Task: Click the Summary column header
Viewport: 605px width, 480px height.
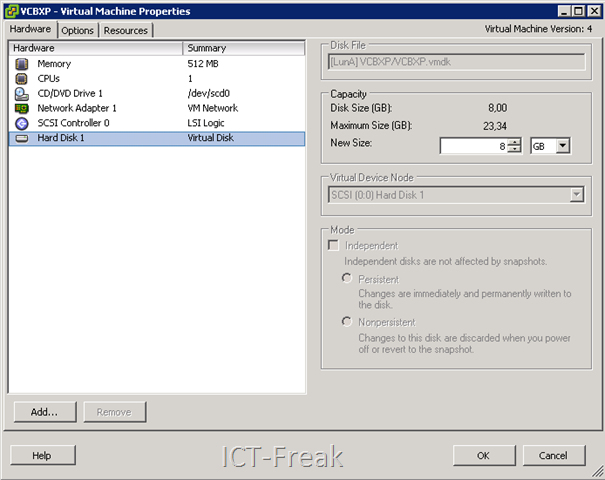Action: click(243, 47)
